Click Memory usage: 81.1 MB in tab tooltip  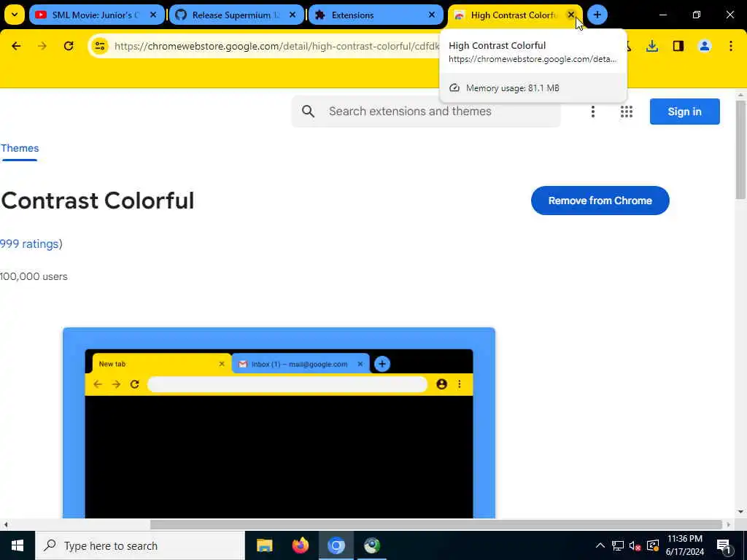(513, 88)
